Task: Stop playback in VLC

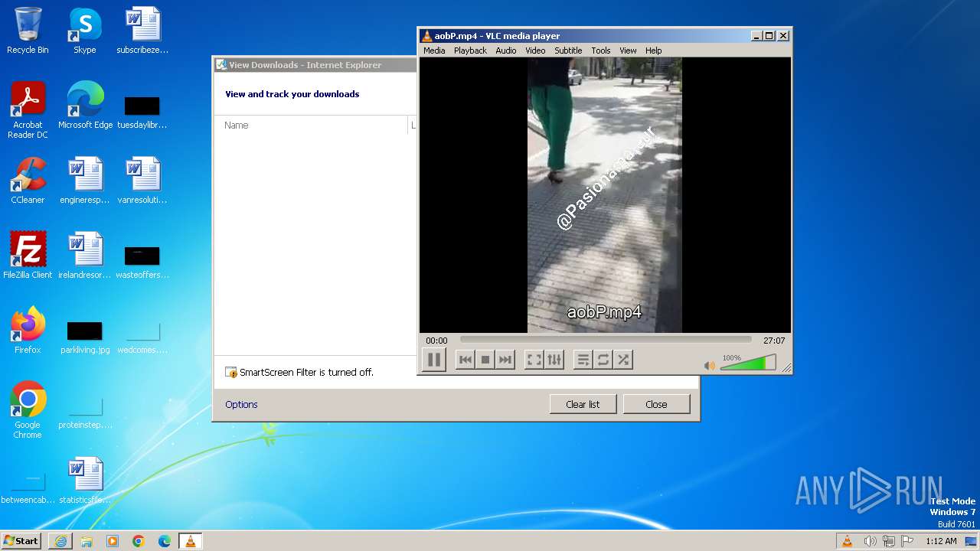Action: coord(485,360)
